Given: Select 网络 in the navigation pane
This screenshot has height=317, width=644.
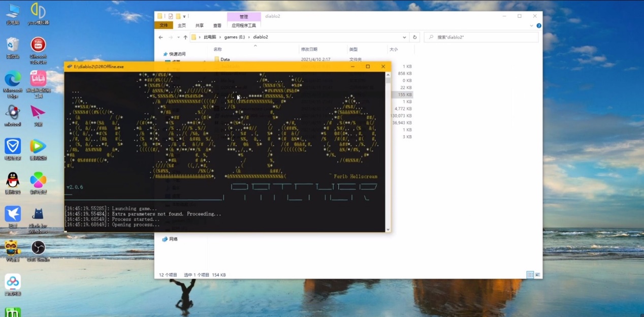Looking at the screenshot, I should pyautogui.click(x=173, y=239).
